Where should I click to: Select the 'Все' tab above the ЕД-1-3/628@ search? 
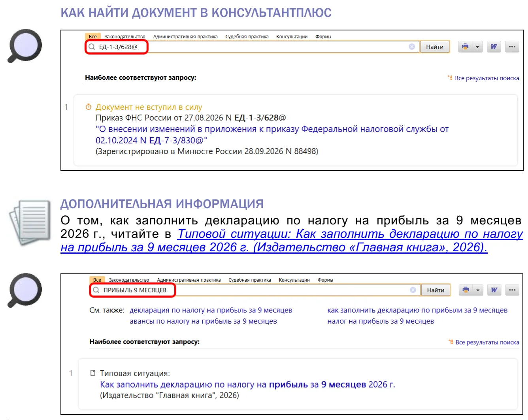93,36
